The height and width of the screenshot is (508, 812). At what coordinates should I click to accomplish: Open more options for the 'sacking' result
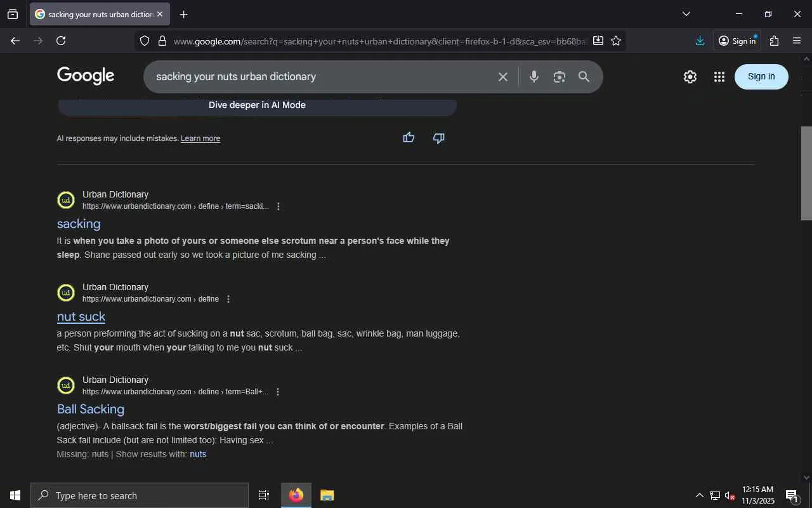tap(278, 206)
